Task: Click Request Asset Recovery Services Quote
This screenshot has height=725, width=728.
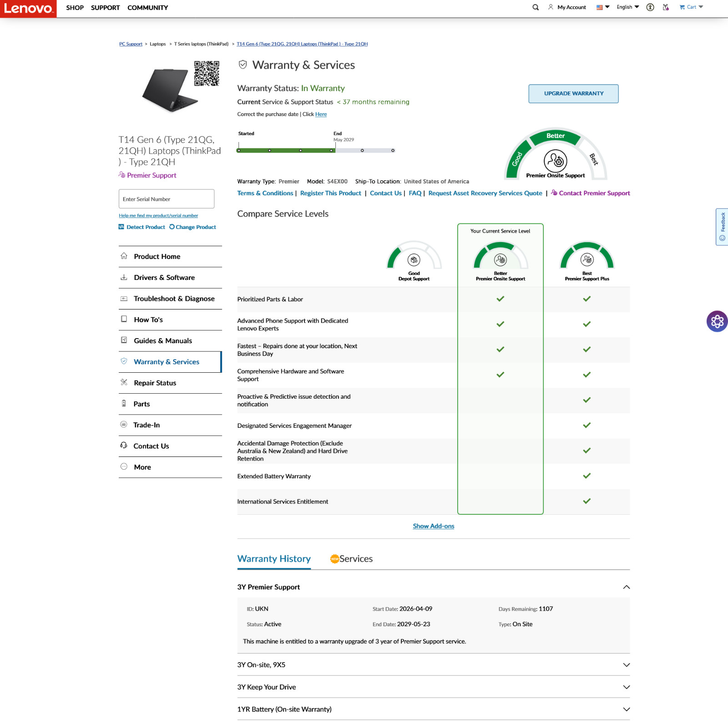Action: [x=485, y=193]
